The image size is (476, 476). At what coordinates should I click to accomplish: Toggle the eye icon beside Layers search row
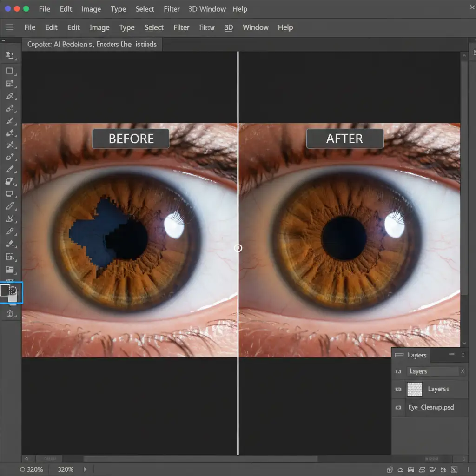tap(398, 371)
